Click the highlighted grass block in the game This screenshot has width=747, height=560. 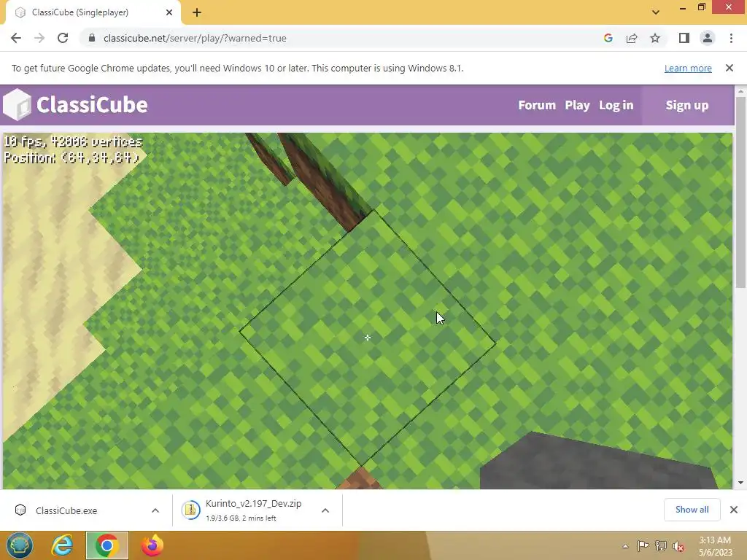pyautogui.click(x=368, y=338)
